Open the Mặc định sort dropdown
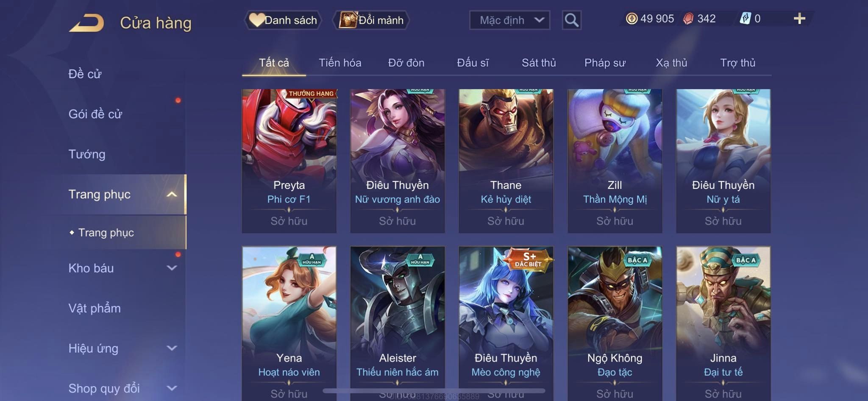868x401 pixels. [509, 20]
